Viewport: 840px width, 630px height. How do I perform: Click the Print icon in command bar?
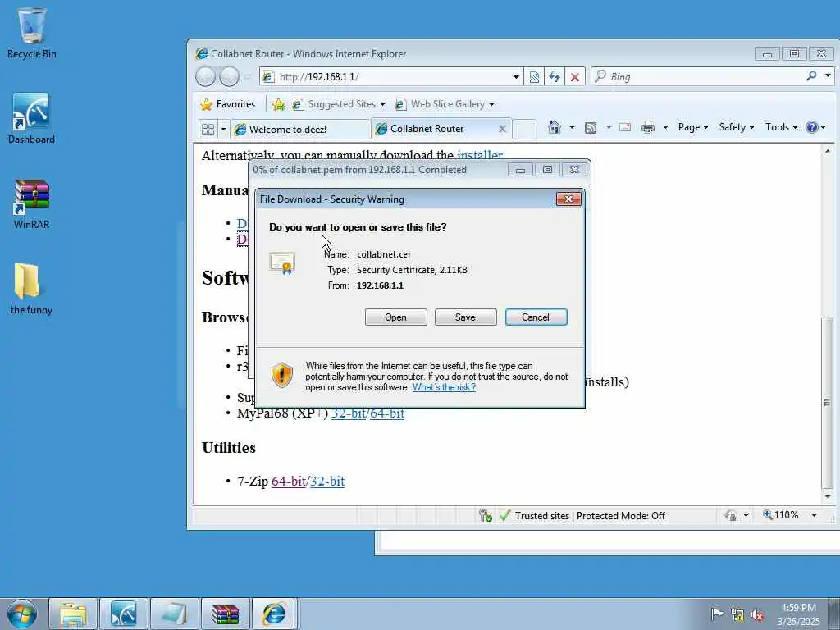(648, 127)
